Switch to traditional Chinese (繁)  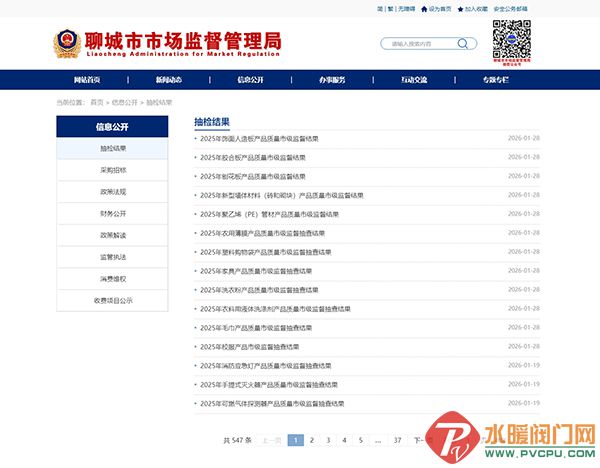click(x=390, y=8)
